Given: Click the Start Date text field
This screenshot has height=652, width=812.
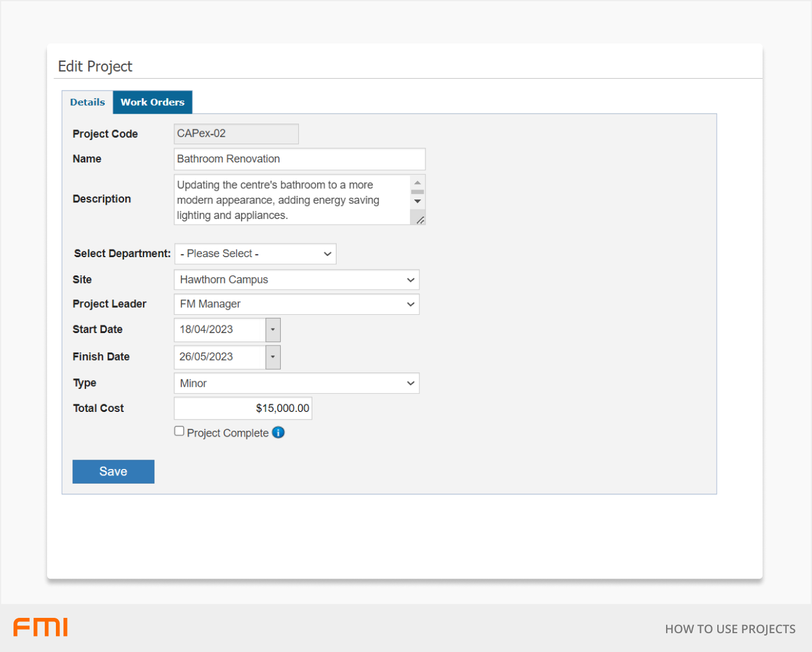Looking at the screenshot, I should pyautogui.click(x=220, y=330).
